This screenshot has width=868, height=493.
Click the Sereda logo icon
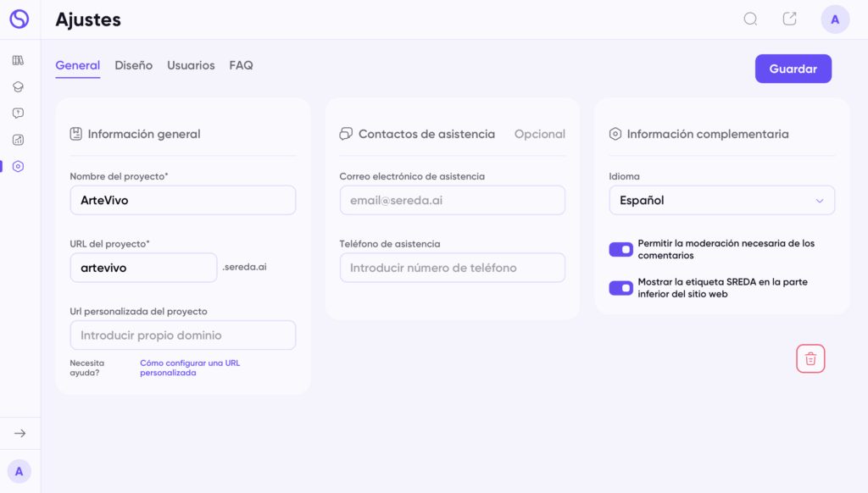pos(19,19)
